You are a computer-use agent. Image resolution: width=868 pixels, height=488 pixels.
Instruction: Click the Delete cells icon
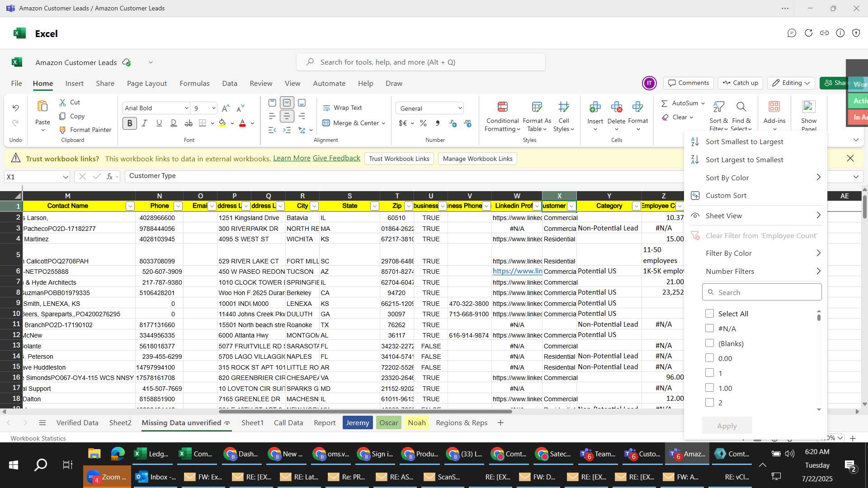(616, 107)
